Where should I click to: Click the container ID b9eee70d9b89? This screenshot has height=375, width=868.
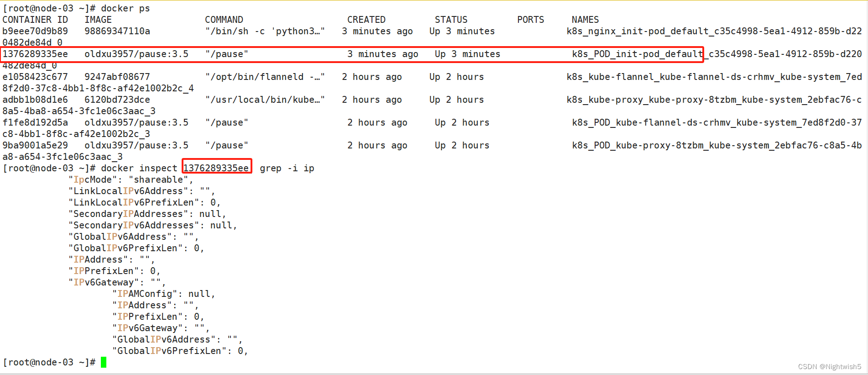pos(35,31)
